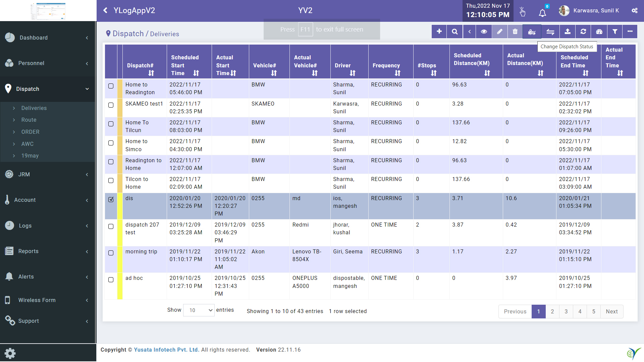Open the Wireless Form sidebar menu
The width and height of the screenshot is (644, 362).
[x=48, y=300]
